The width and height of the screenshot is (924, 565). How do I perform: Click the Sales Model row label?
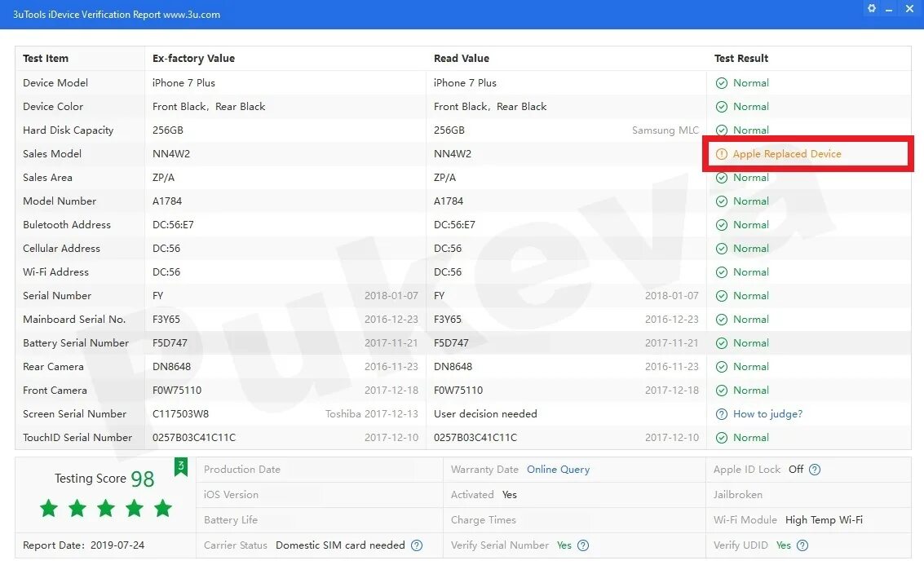(x=52, y=154)
